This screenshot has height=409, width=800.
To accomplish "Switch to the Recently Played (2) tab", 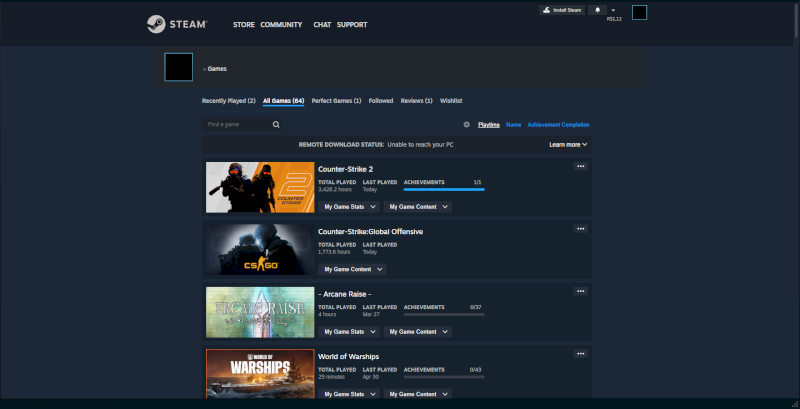I will click(229, 101).
